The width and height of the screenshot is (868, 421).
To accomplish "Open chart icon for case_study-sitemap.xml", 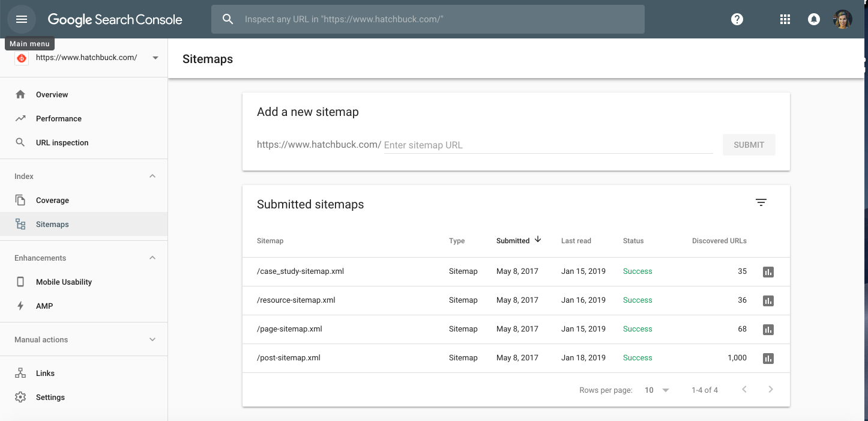I will (x=768, y=272).
